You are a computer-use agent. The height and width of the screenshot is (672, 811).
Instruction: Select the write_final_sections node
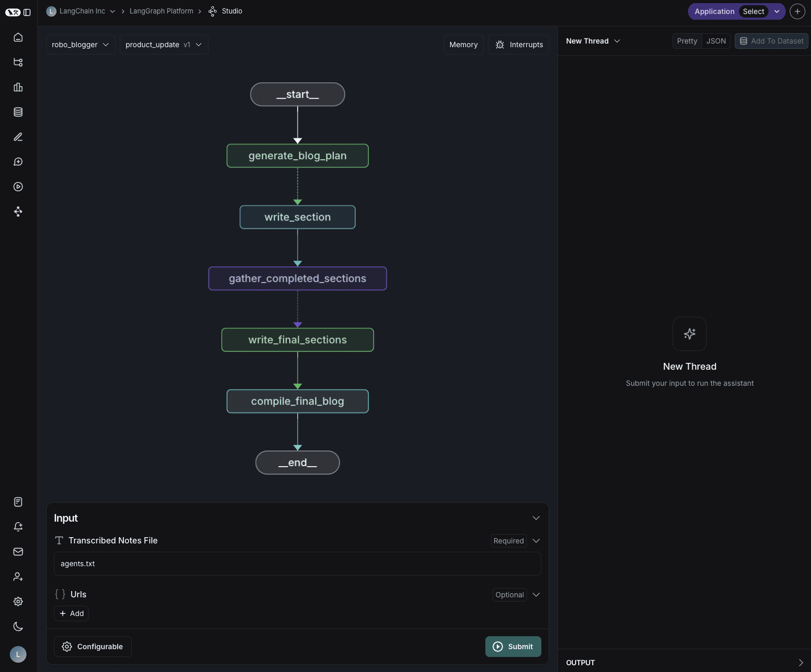click(298, 340)
